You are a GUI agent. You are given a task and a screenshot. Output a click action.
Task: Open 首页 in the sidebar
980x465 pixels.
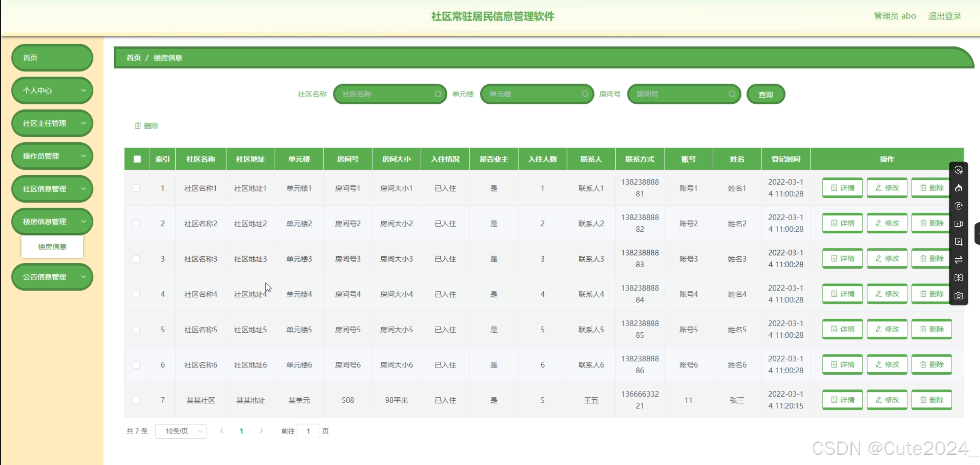(x=52, y=57)
